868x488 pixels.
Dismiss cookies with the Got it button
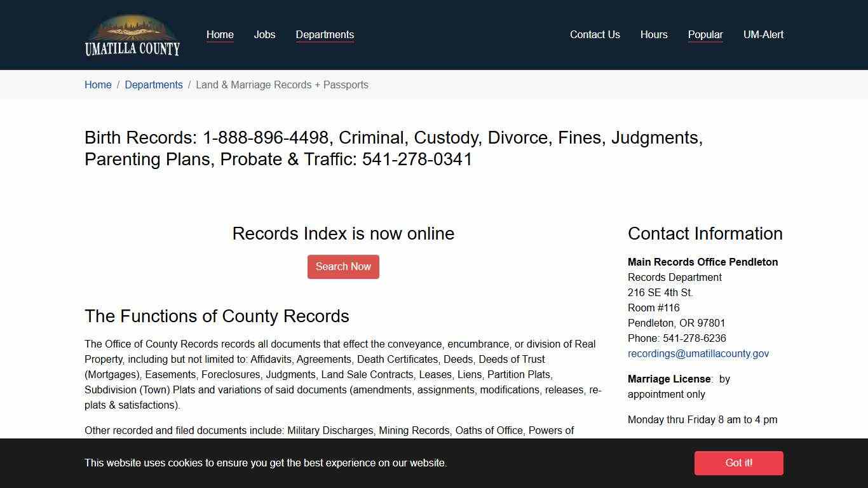click(x=738, y=463)
